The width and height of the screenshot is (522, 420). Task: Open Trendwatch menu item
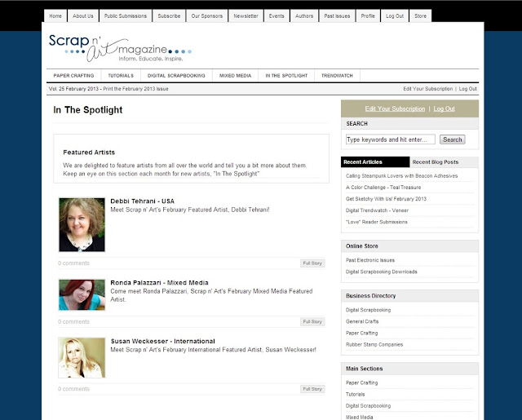[x=337, y=76]
